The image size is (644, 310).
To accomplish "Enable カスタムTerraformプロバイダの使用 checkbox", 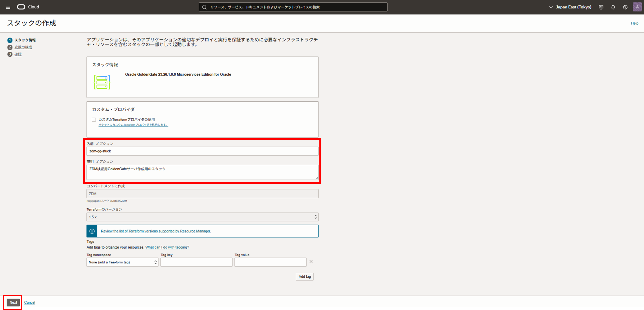I will [x=94, y=120].
